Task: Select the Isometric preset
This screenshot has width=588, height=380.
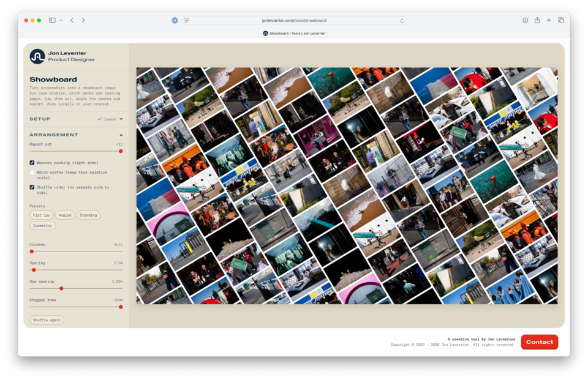Action: click(42, 226)
